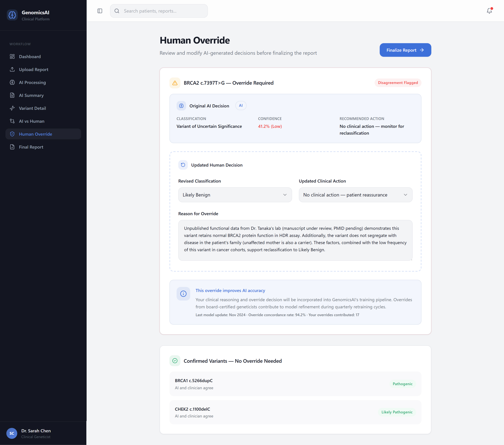This screenshot has height=445, width=504.
Task: Click 'Last model update: Nov 2024' line
Action: coord(220,315)
